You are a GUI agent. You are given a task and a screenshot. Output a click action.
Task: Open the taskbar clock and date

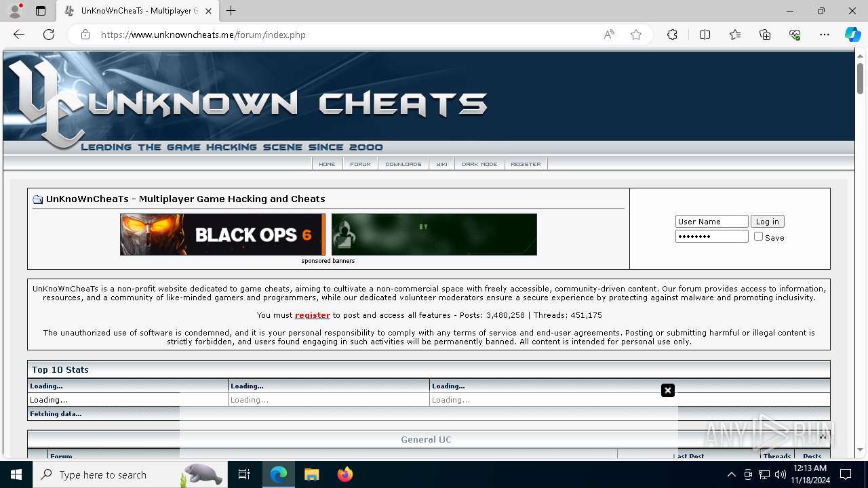click(x=810, y=474)
